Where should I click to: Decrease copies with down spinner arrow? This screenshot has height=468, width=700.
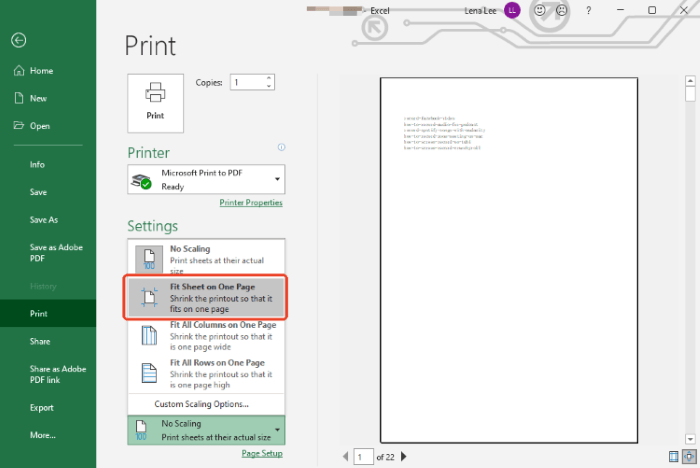[x=269, y=86]
